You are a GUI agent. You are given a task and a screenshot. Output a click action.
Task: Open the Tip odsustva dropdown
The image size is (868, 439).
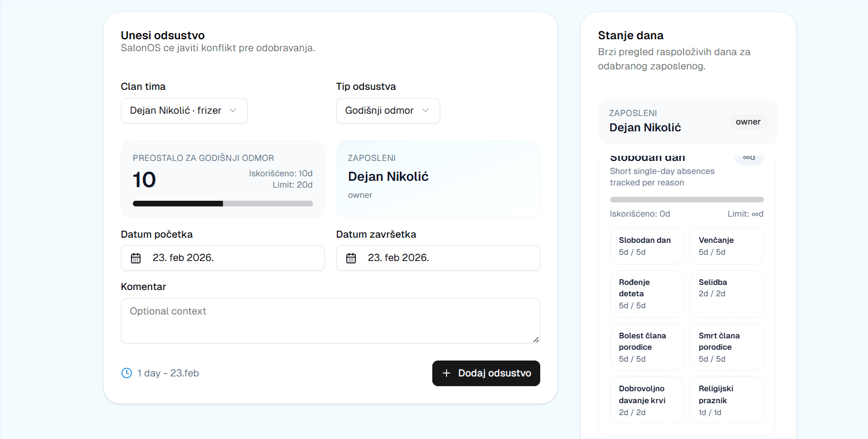[388, 110]
